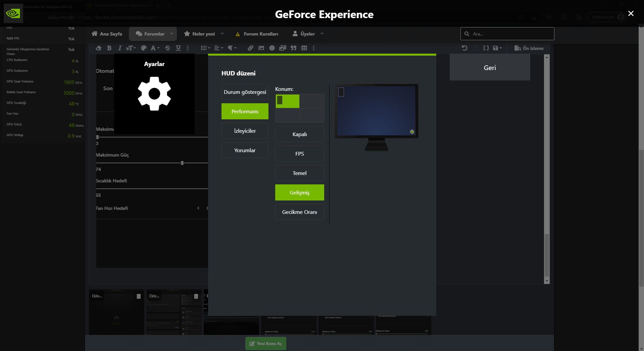Click Ön izleme preview button
The width and height of the screenshot is (644, 351).
point(529,48)
